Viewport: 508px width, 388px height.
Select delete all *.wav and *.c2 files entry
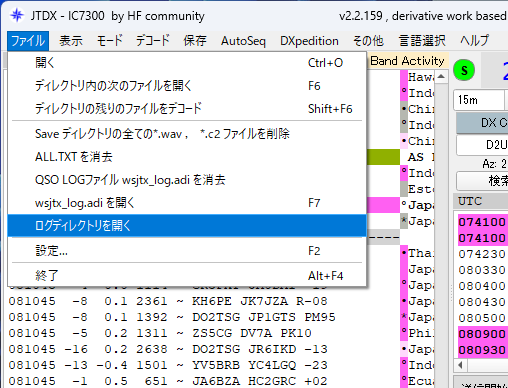pos(187,134)
